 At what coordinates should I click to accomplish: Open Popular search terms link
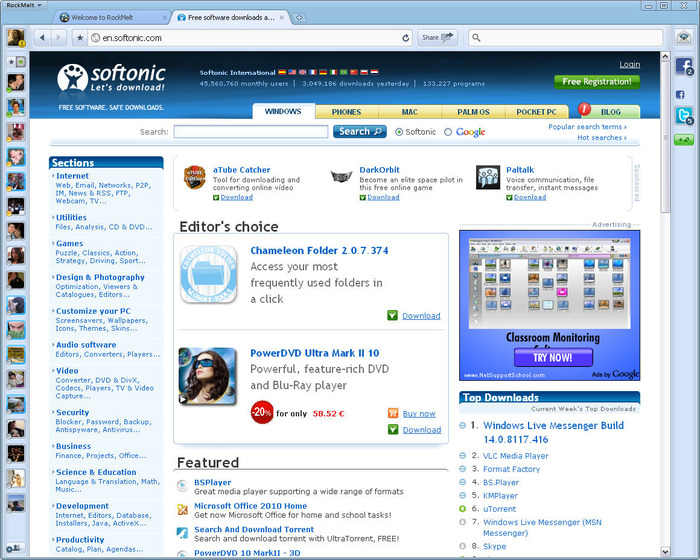(587, 127)
